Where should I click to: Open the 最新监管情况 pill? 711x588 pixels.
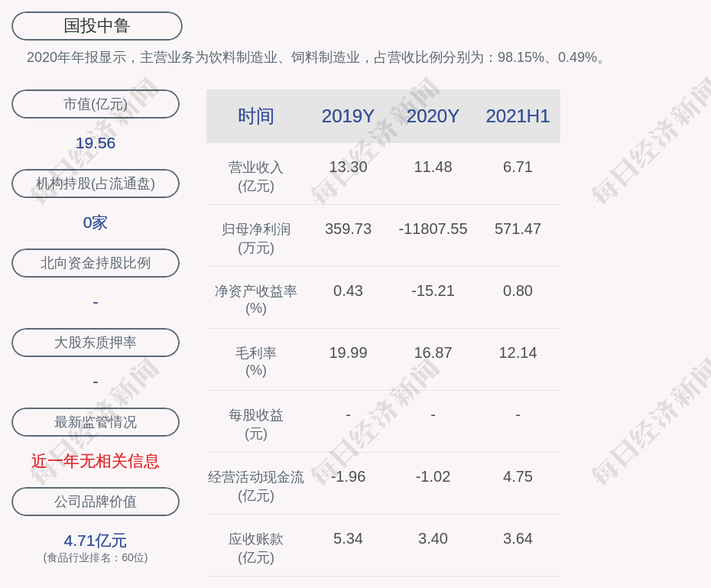(96, 422)
